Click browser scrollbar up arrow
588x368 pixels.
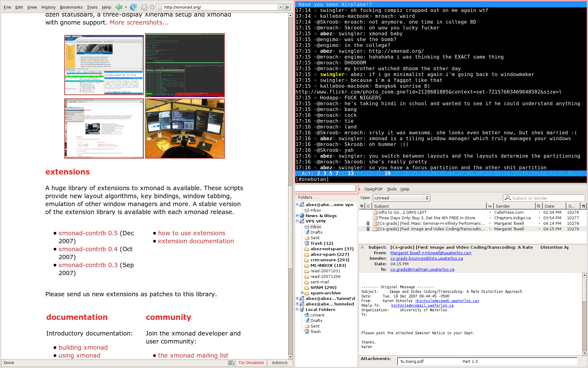(x=290, y=15)
